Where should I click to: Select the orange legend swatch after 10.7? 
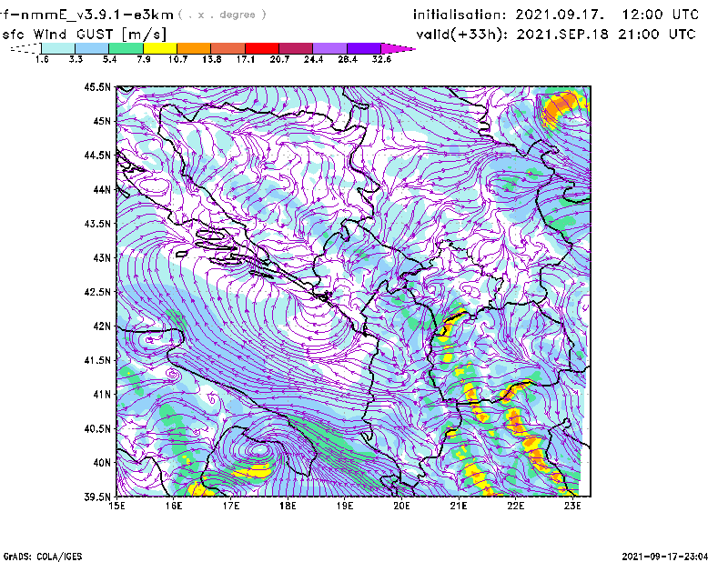194,48
